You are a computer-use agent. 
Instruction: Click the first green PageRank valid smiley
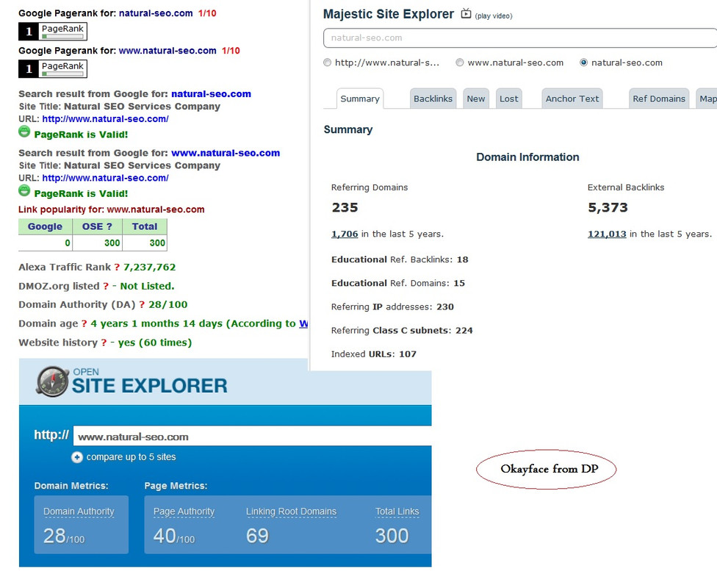coord(24,132)
